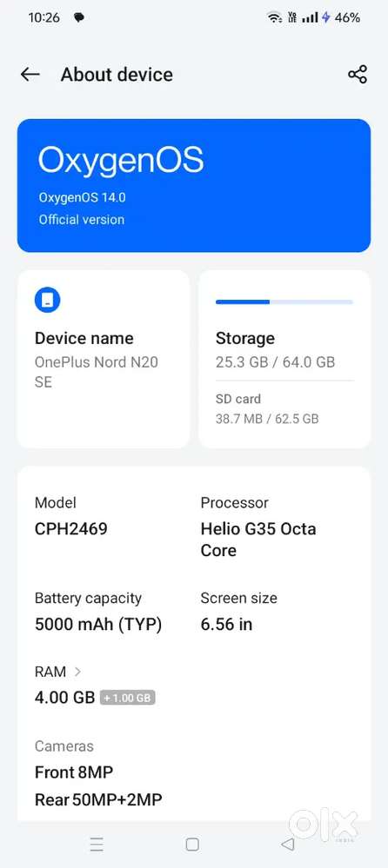
Task: Tap the home square navigation icon
Action: coord(192,845)
